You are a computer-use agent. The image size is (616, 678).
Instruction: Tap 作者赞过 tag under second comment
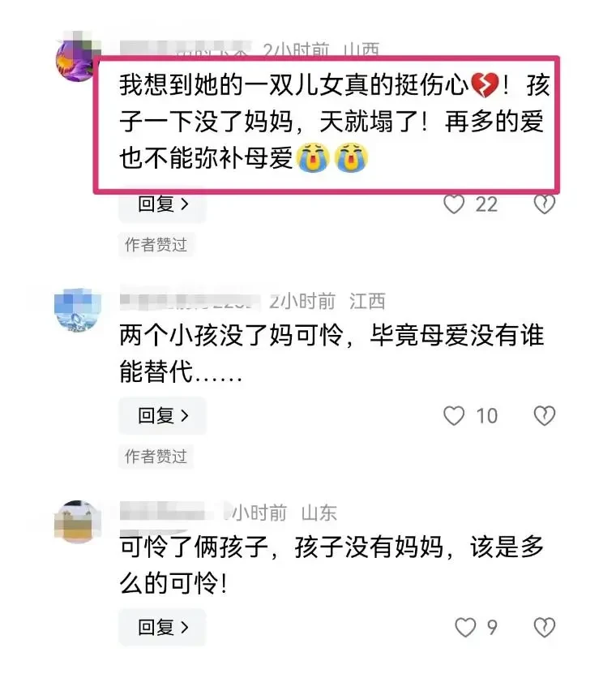pos(156,456)
